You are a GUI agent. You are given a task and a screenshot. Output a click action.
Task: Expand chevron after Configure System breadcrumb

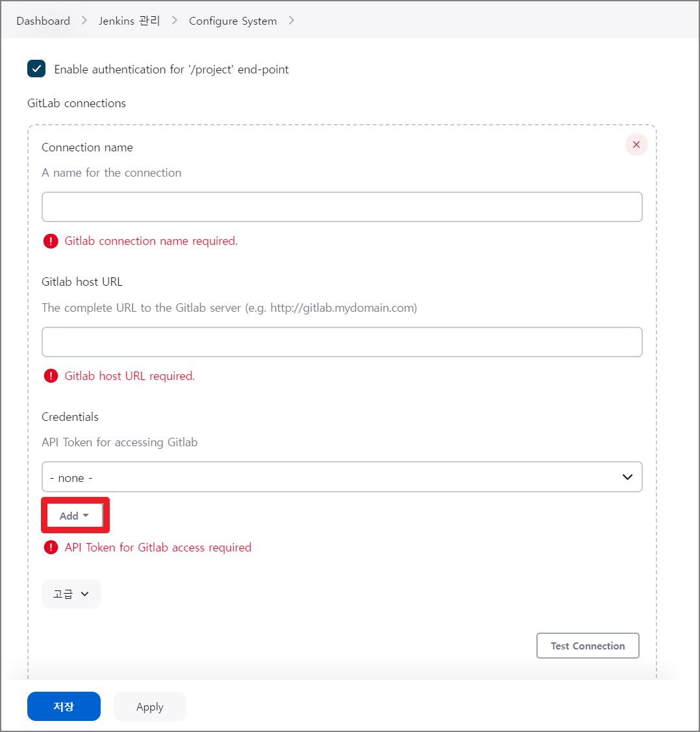tap(291, 21)
